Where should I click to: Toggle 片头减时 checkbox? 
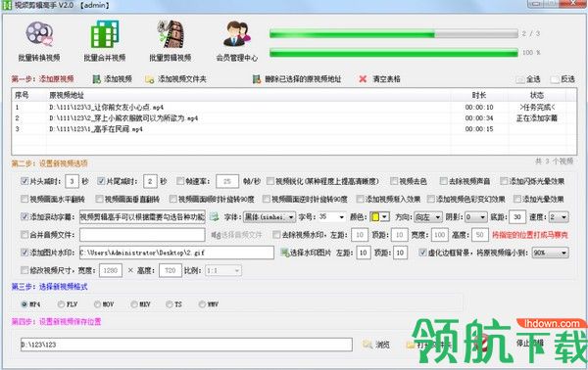pyautogui.click(x=24, y=181)
